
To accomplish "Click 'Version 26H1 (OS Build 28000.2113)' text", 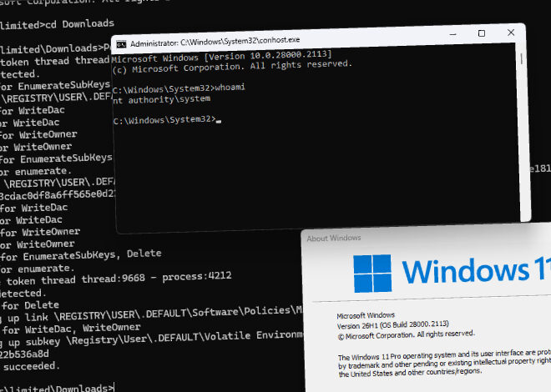I will coord(393,325).
